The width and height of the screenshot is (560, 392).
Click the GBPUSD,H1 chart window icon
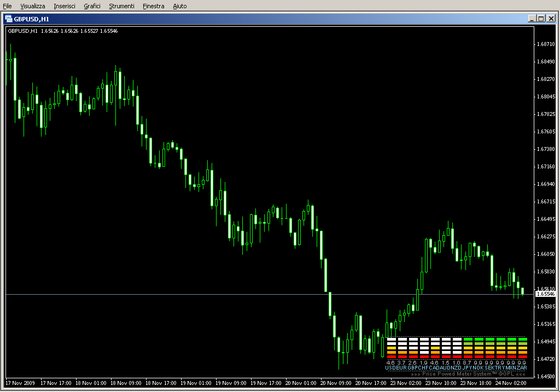(x=9, y=19)
